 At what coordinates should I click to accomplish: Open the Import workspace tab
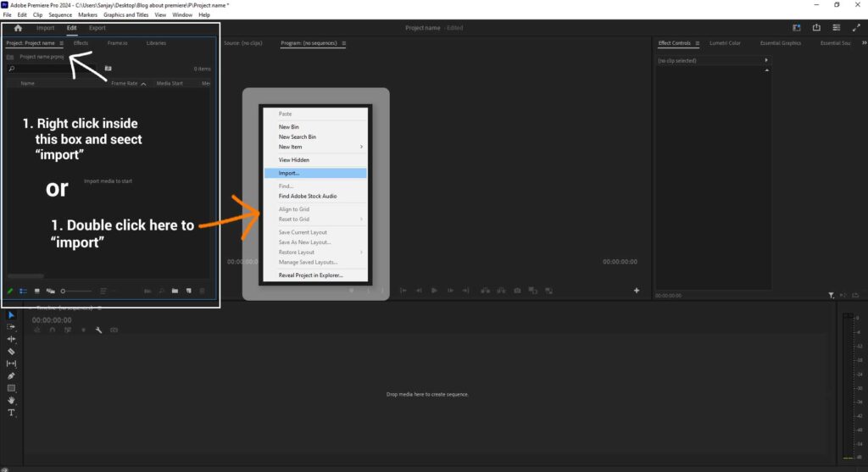[46, 28]
